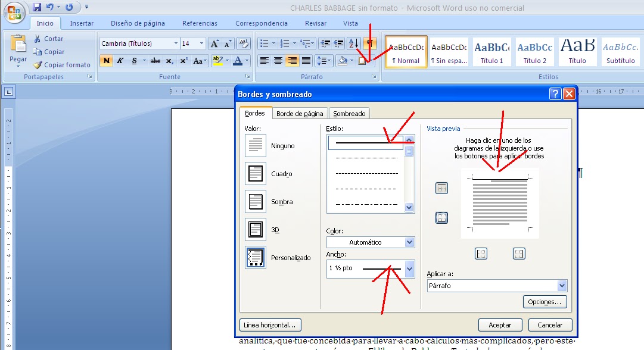Image resolution: width=644 pixels, height=350 pixels.
Task: Clear formatting with the eraser icon
Action: tap(243, 43)
